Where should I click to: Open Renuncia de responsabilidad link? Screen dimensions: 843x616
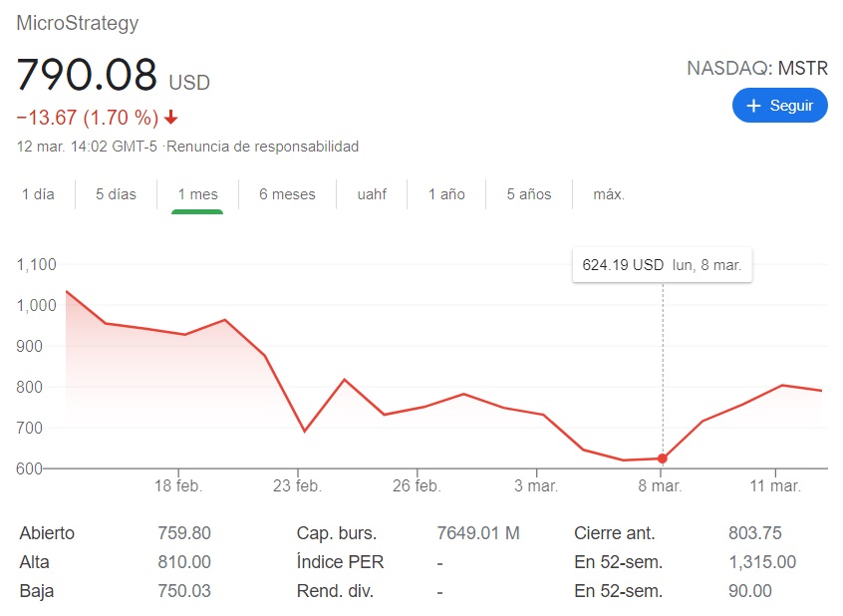262,147
